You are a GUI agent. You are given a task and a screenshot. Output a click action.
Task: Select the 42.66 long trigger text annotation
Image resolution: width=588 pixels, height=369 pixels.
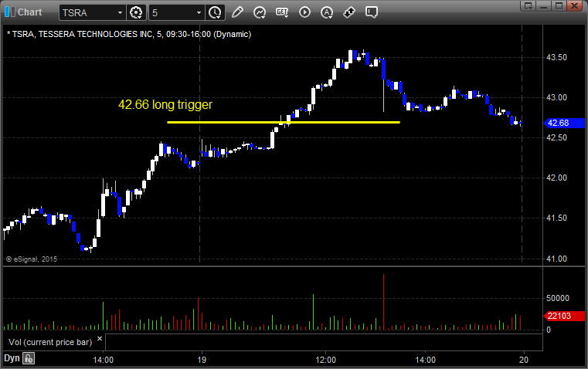click(x=165, y=104)
